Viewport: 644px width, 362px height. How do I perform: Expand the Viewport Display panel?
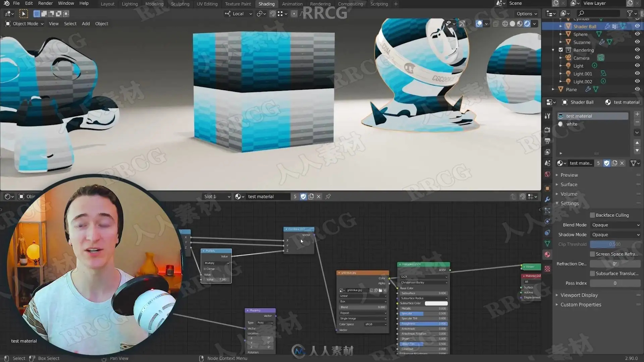pyautogui.click(x=579, y=295)
